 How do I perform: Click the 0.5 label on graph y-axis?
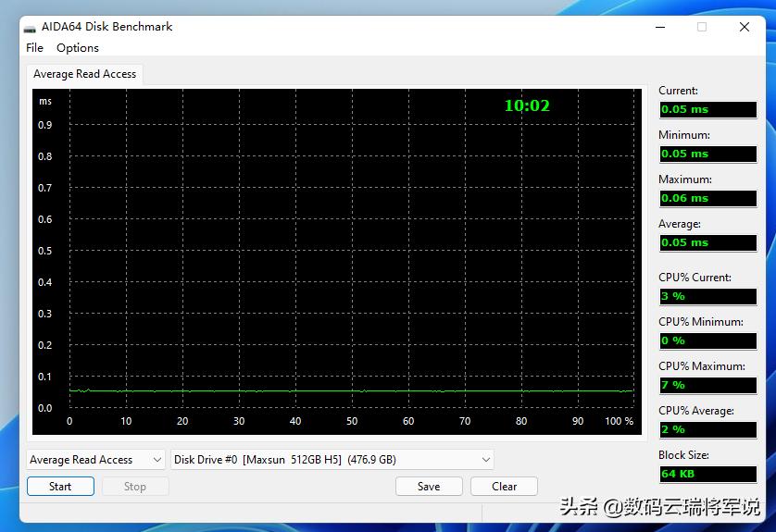(45, 251)
